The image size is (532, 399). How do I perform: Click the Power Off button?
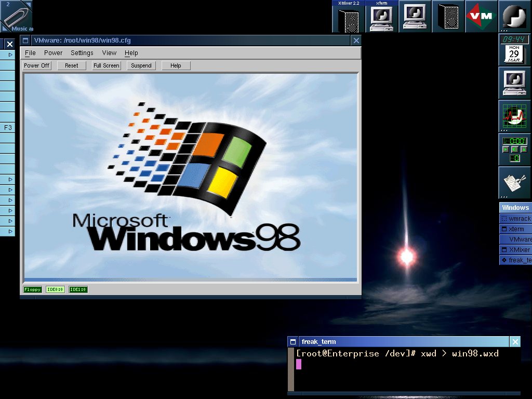(37, 65)
